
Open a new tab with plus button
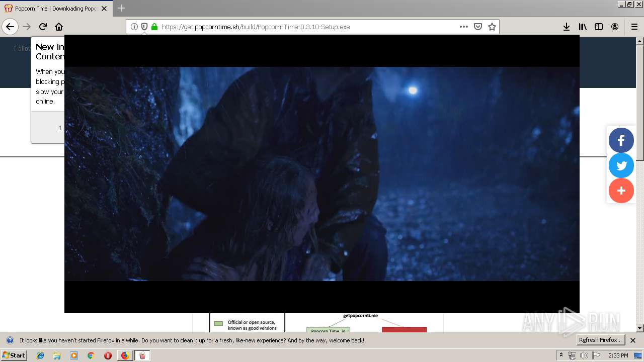pos(121,8)
